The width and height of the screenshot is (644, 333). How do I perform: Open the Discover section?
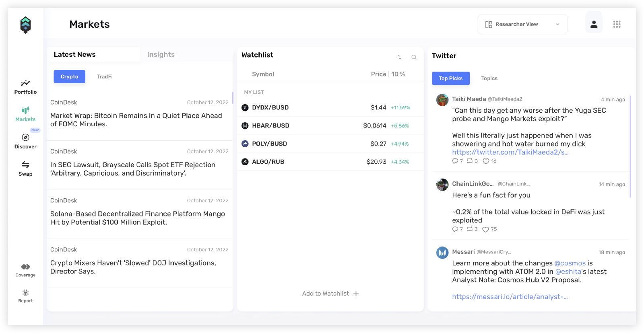click(25, 142)
